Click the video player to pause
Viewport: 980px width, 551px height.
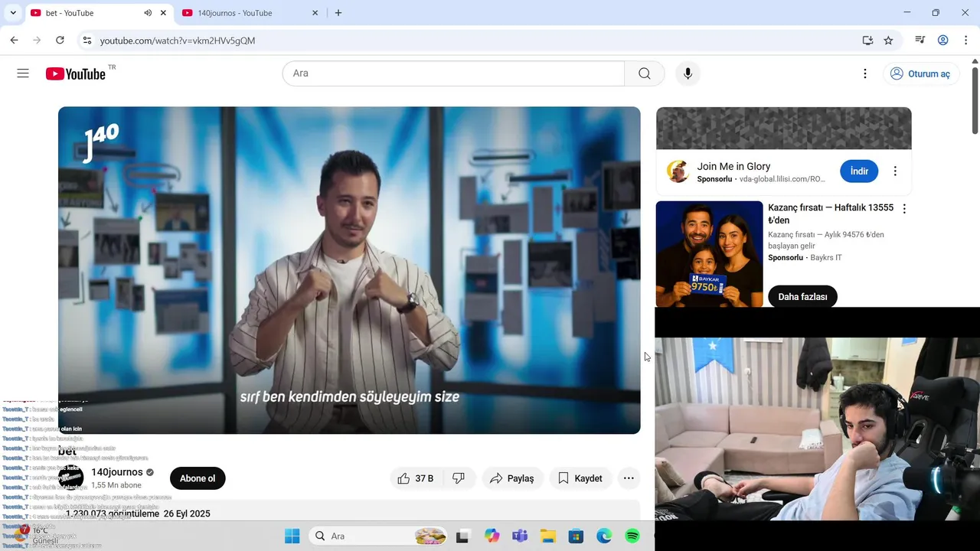click(349, 270)
